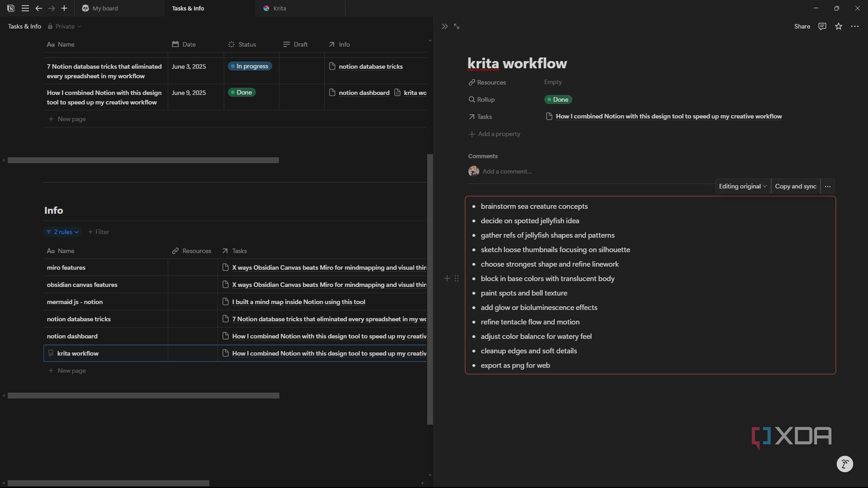Open the Editing original dropdown
Screen dimensions: 868x488
tap(743, 186)
